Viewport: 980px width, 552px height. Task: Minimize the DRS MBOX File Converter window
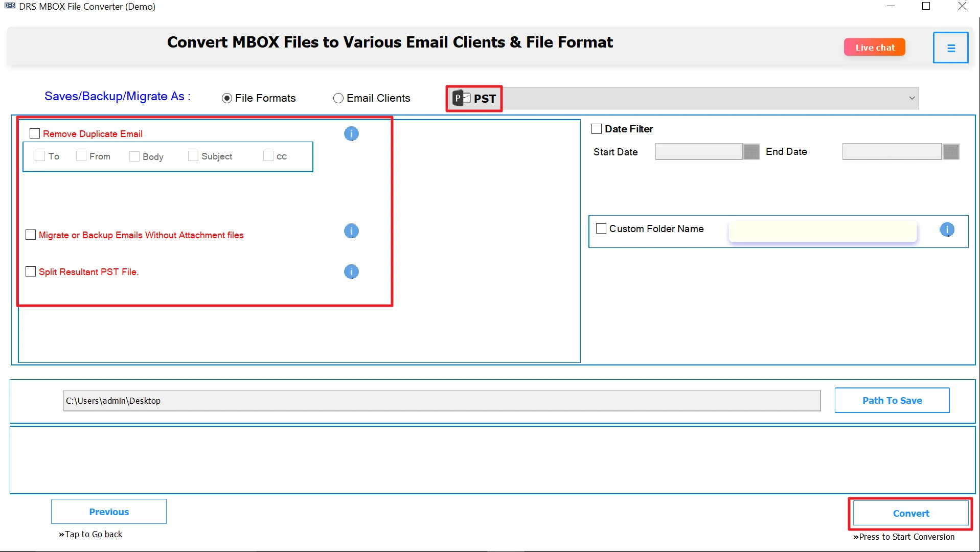pos(891,6)
